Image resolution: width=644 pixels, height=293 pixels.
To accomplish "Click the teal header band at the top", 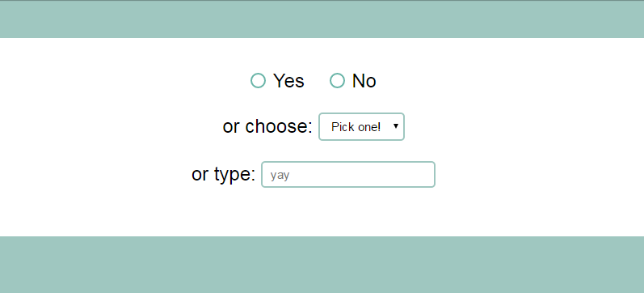I will click(x=322, y=19).
